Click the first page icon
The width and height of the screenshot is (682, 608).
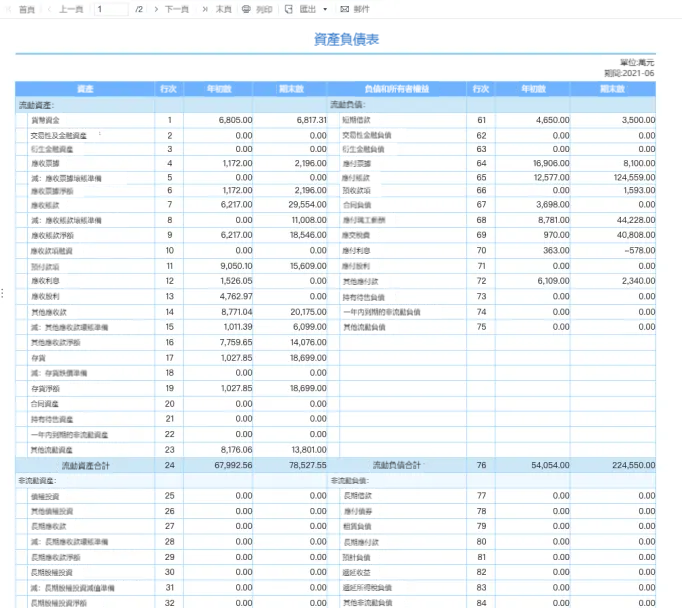click(10, 9)
